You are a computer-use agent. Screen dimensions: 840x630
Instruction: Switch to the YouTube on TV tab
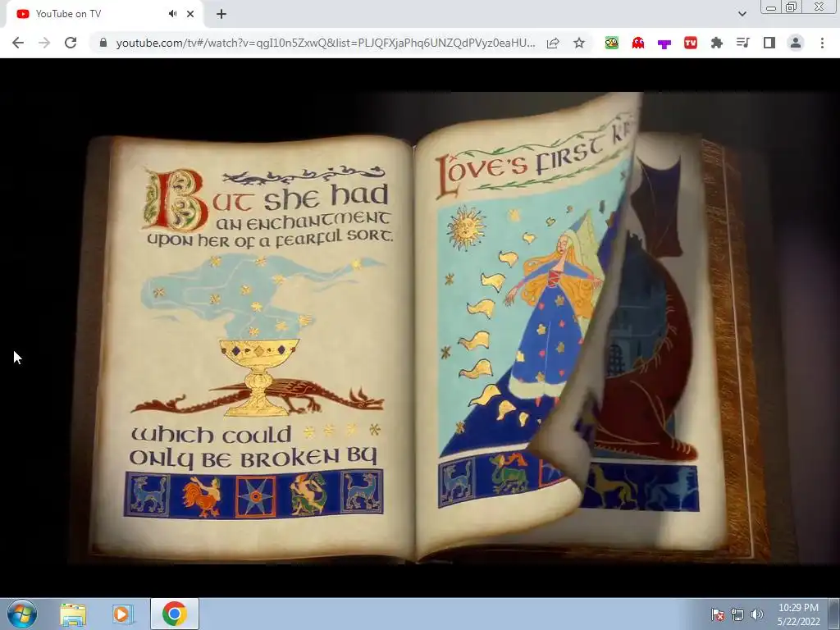tap(104, 14)
